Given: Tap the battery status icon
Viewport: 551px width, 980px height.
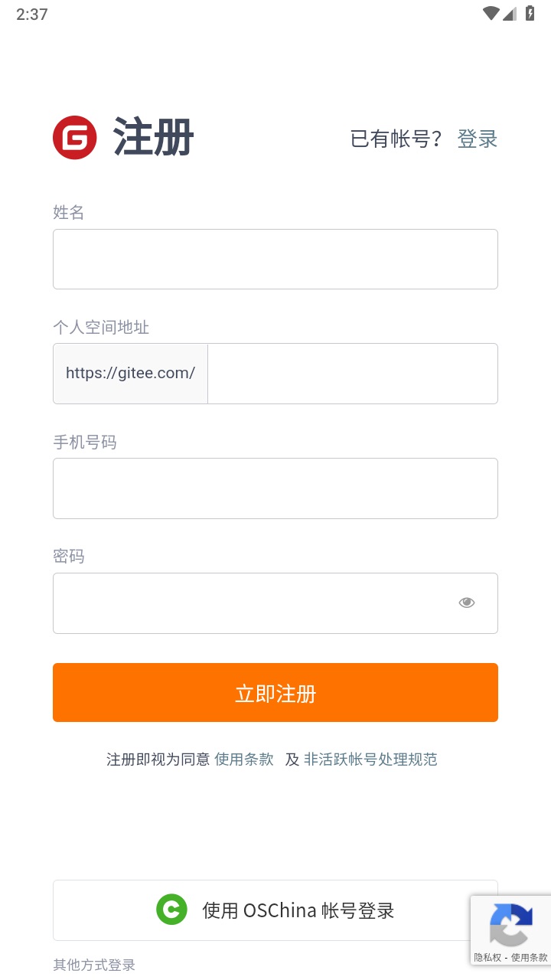Looking at the screenshot, I should click(530, 14).
